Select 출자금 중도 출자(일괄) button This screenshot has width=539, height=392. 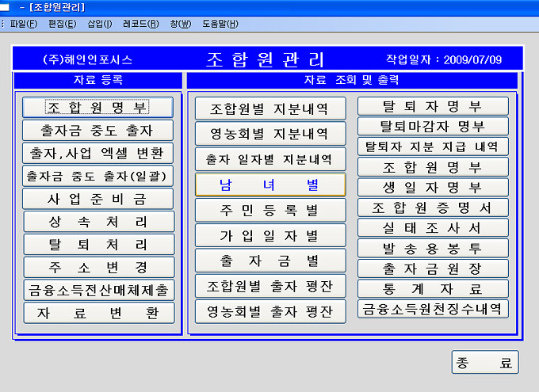(97, 176)
